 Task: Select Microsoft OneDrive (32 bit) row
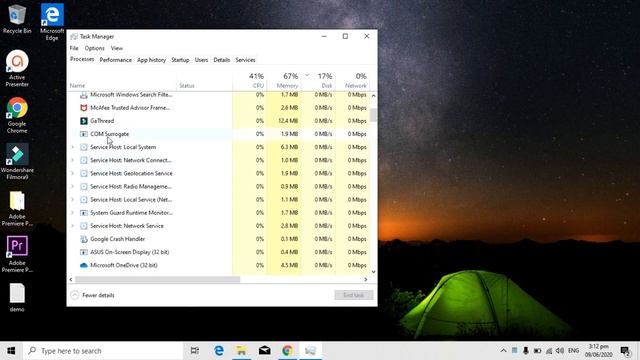219,265
